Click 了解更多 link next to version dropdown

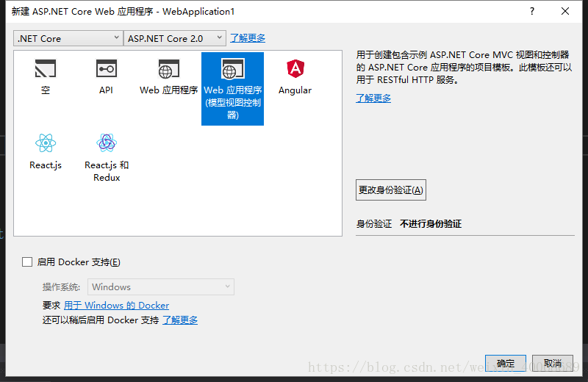tap(248, 38)
